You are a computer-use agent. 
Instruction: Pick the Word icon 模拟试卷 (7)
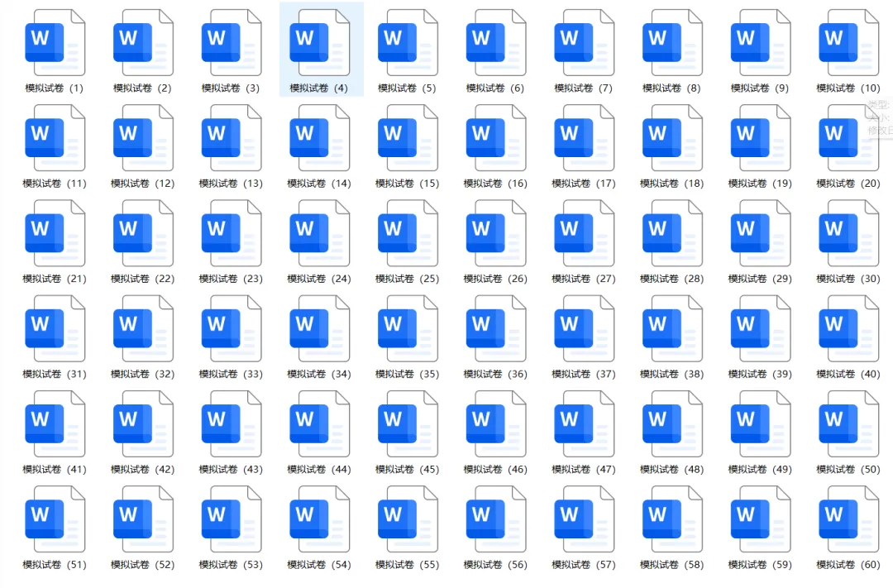(x=585, y=43)
